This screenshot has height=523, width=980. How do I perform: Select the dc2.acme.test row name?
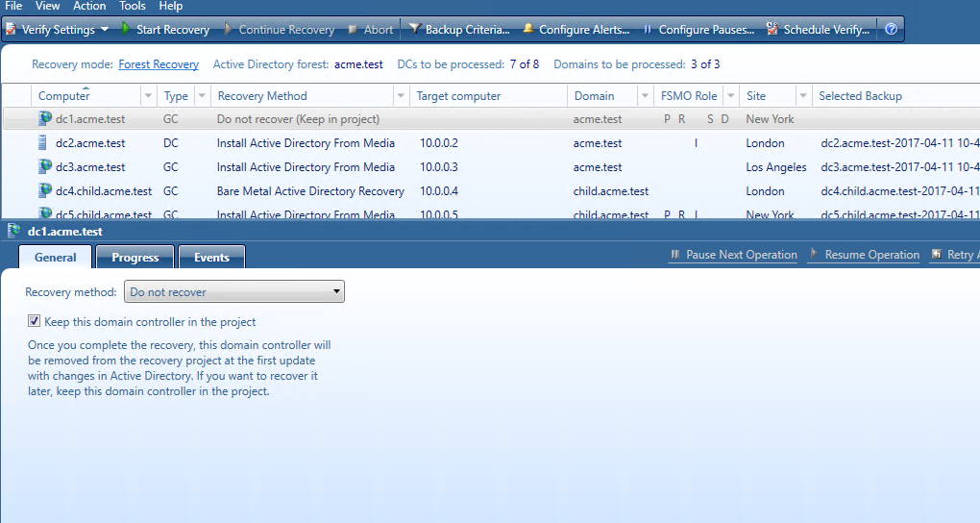(x=90, y=142)
